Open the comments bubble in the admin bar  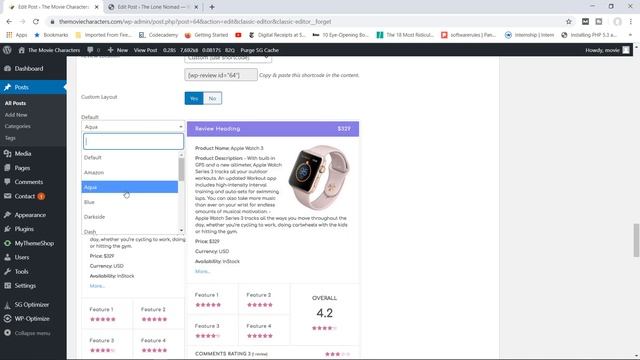pyautogui.click(x=93, y=50)
